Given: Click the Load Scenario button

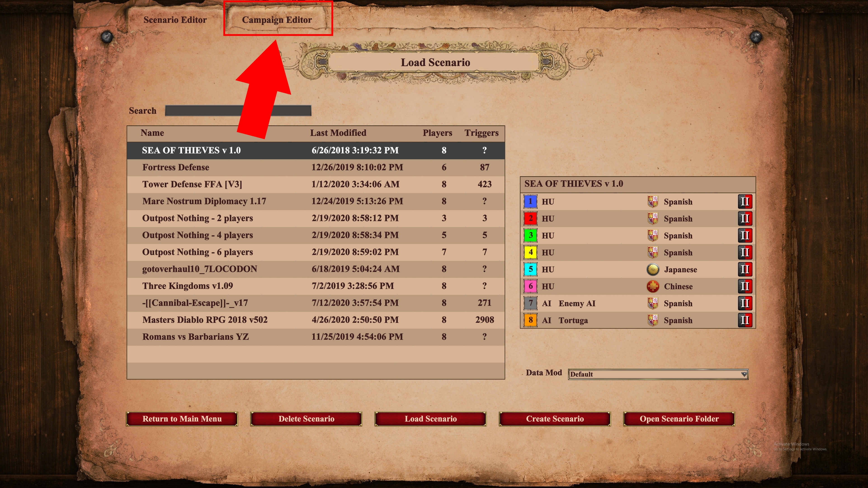Looking at the screenshot, I should point(430,419).
